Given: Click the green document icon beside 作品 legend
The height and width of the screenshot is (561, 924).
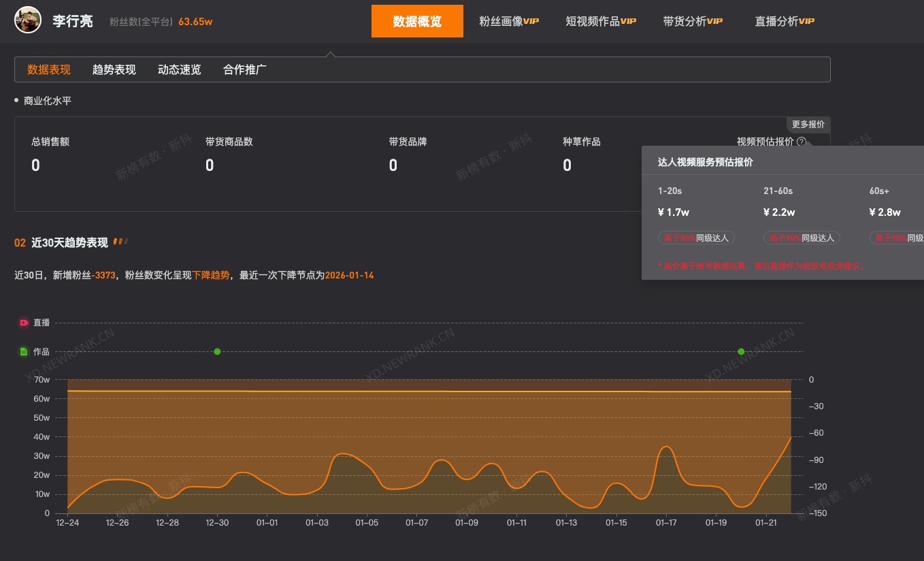Looking at the screenshot, I should (22, 351).
